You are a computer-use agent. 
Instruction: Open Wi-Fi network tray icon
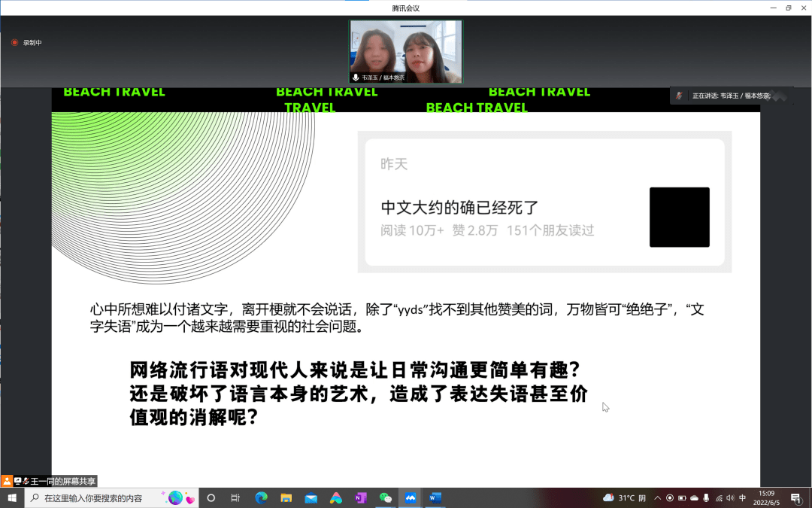(x=719, y=498)
